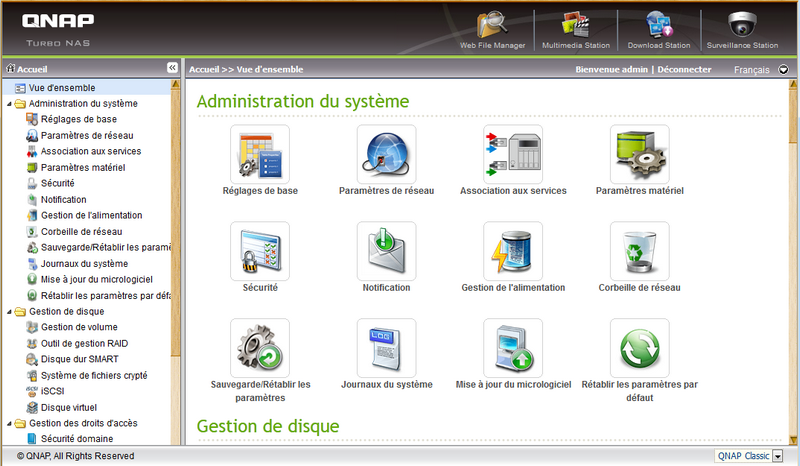
Task: Click main content scrollbar down arrow
Action: 793,440
